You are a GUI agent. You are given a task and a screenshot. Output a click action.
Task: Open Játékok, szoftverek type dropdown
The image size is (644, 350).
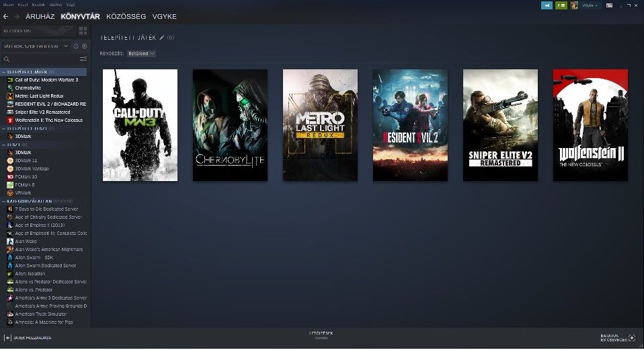pyautogui.click(x=36, y=46)
